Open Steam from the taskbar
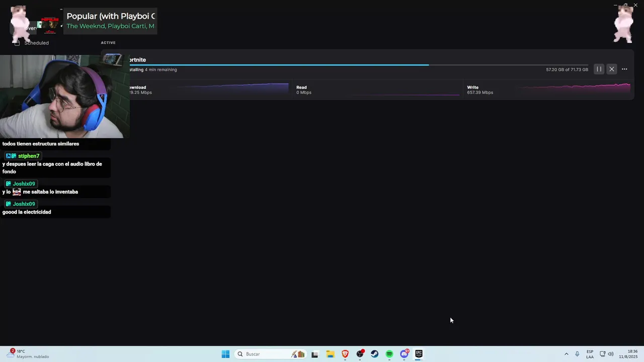This screenshot has height=362, width=644. [x=374, y=354]
